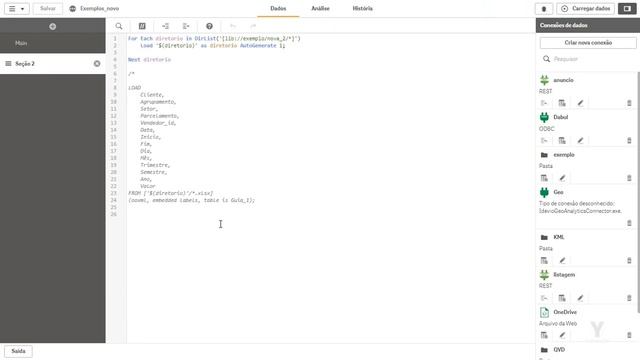
Task: Edit the exemplo folder connection
Action: pos(562,178)
